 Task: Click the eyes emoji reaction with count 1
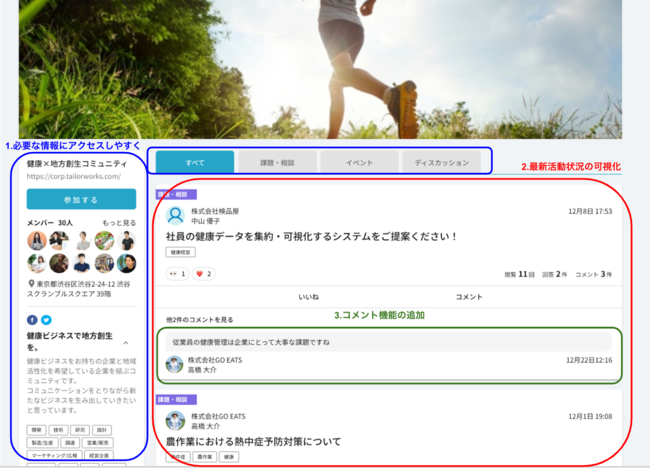[x=177, y=273]
